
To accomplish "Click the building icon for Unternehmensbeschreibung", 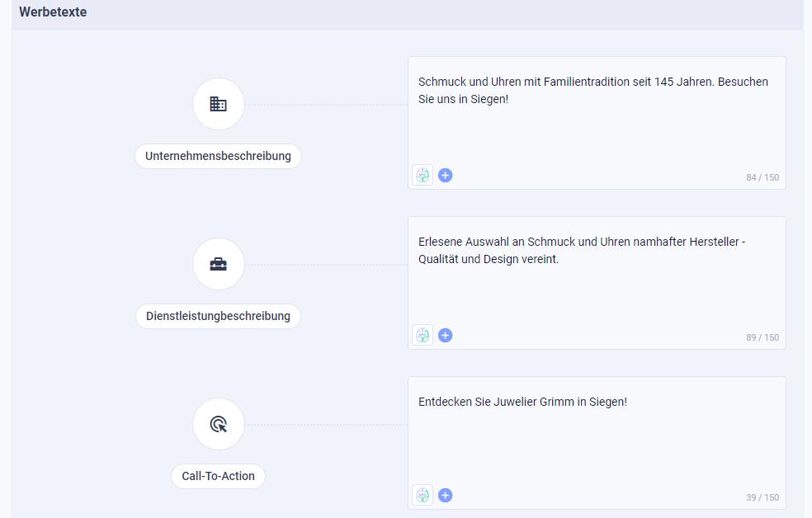I will pyautogui.click(x=218, y=104).
